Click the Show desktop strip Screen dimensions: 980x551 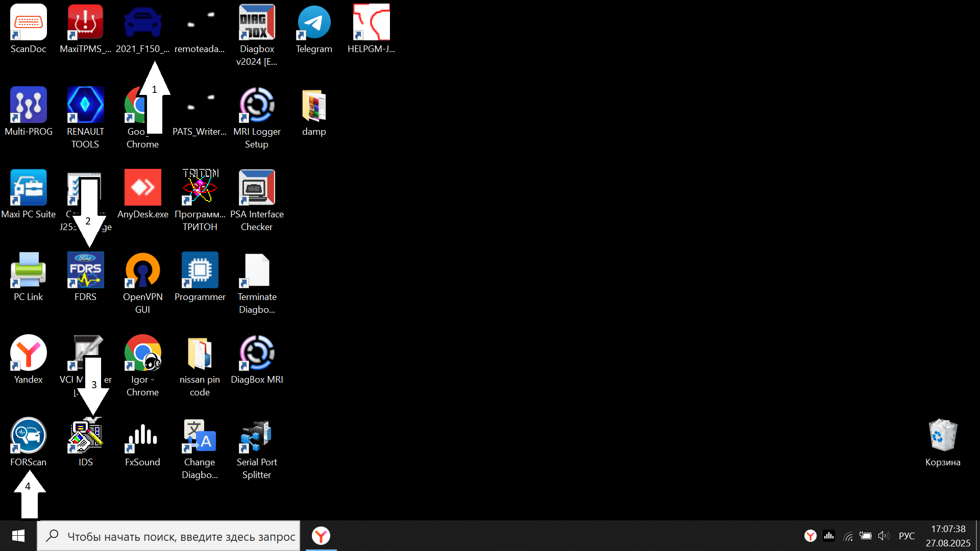click(977, 536)
